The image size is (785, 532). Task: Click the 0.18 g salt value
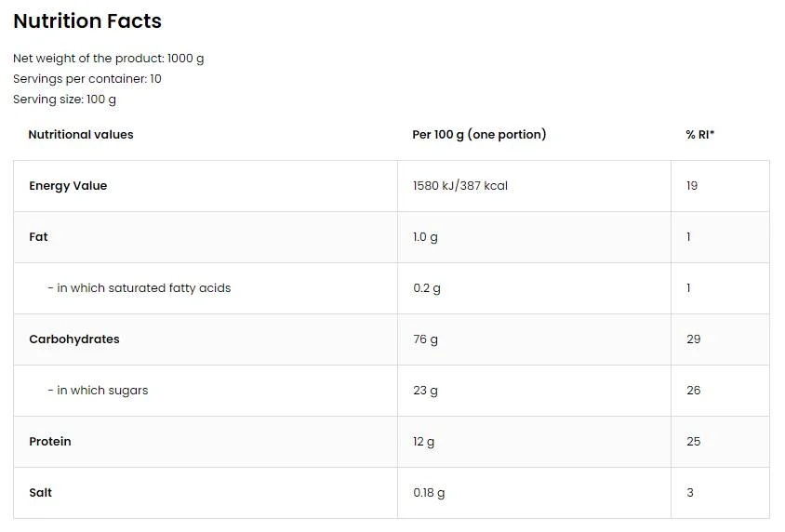tap(429, 493)
